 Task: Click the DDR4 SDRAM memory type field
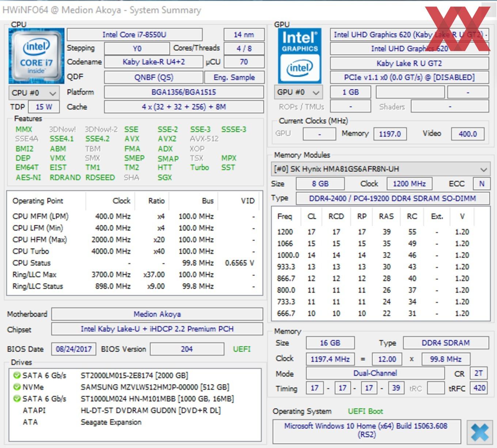pyautogui.click(x=446, y=343)
